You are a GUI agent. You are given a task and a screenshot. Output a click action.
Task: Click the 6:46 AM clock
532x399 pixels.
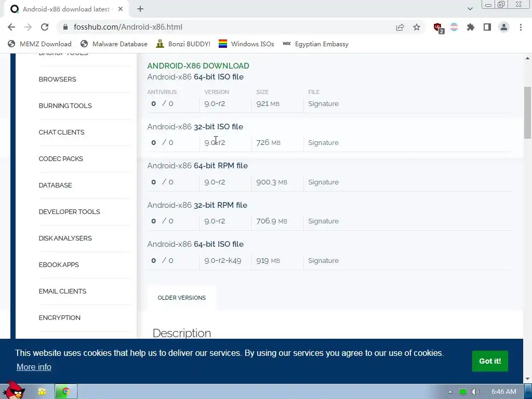(503, 392)
